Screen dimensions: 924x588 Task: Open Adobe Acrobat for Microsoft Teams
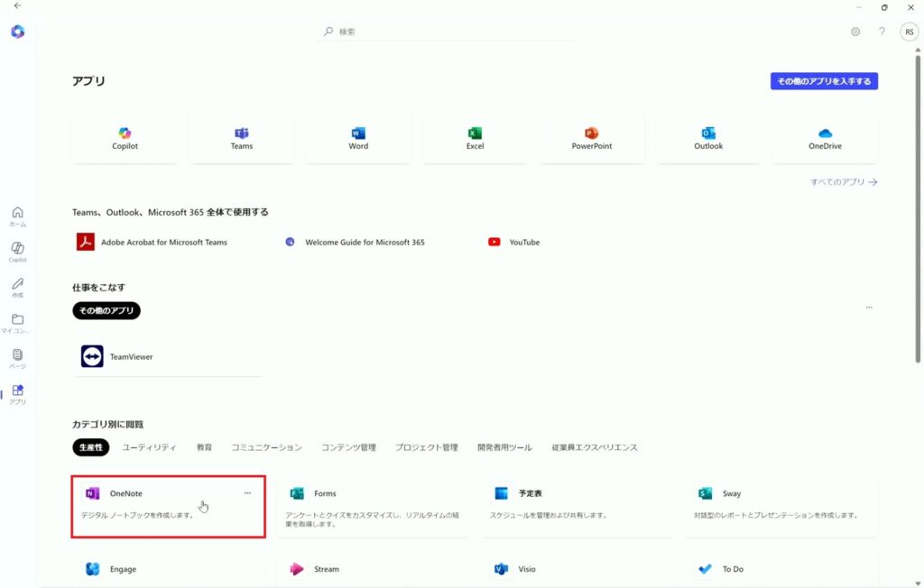tap(152, 243)
